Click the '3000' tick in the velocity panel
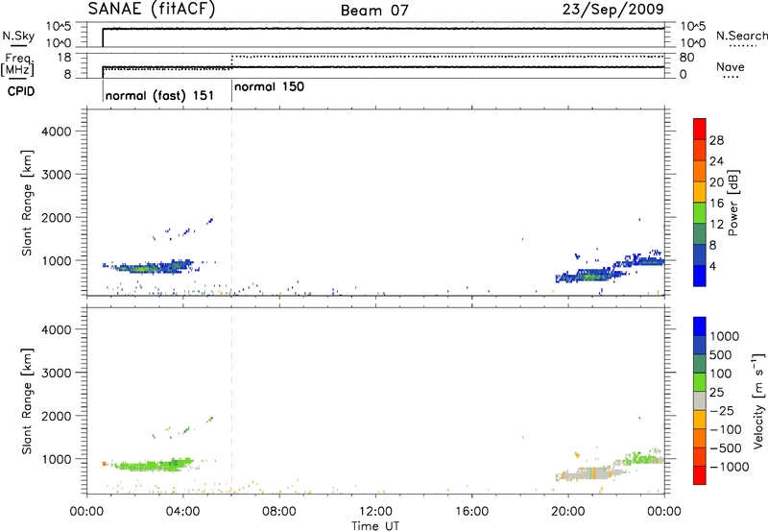 [57, 373]
